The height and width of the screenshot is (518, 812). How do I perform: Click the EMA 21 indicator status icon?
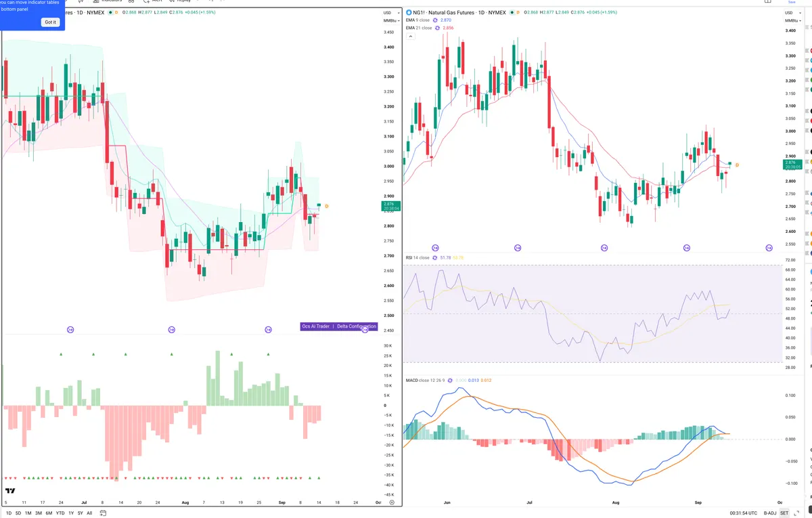coord(439,28)
